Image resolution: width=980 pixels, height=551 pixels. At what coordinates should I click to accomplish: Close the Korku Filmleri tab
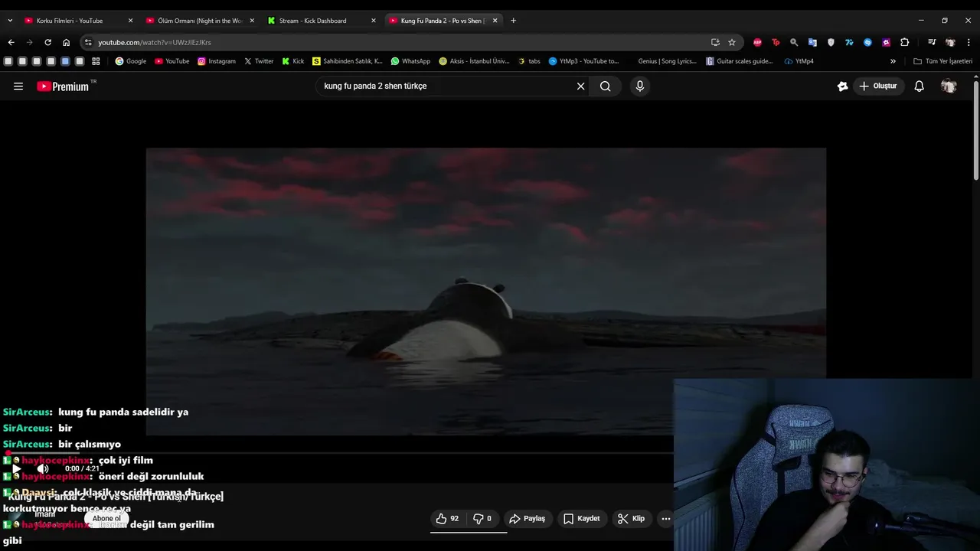click(130, 21)
